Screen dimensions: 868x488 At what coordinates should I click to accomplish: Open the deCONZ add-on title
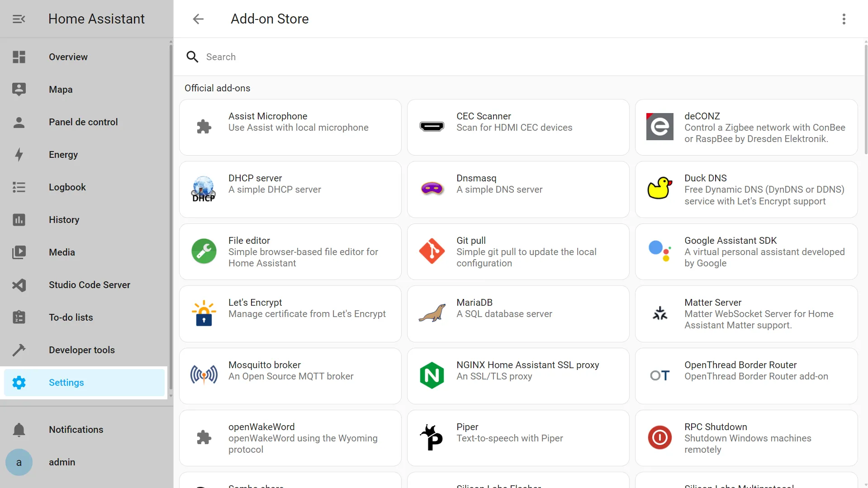click(x=702, y=116)
